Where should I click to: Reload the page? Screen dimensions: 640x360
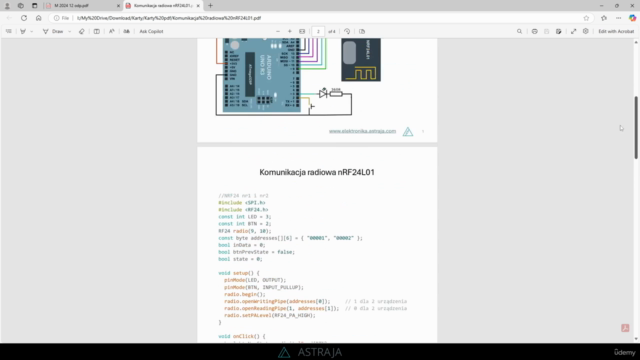tap(24, 18)
